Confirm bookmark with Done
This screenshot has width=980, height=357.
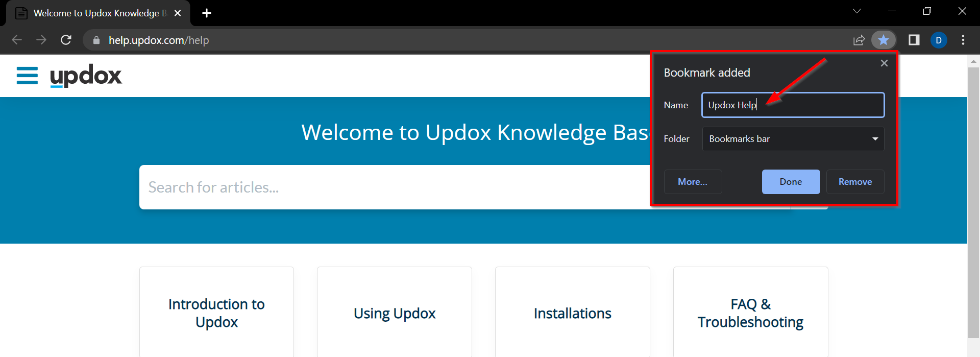click(791, 182)
